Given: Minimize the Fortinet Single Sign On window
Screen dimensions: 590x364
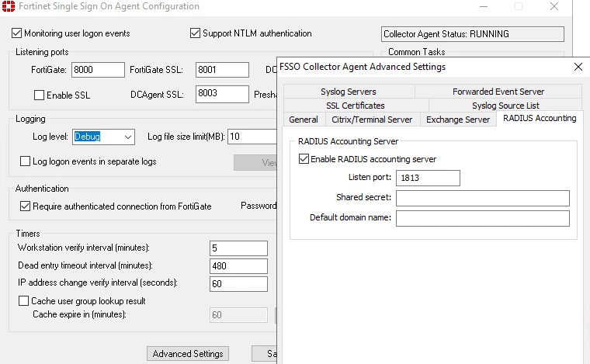Looking at the screenshot, I should 484,6.
